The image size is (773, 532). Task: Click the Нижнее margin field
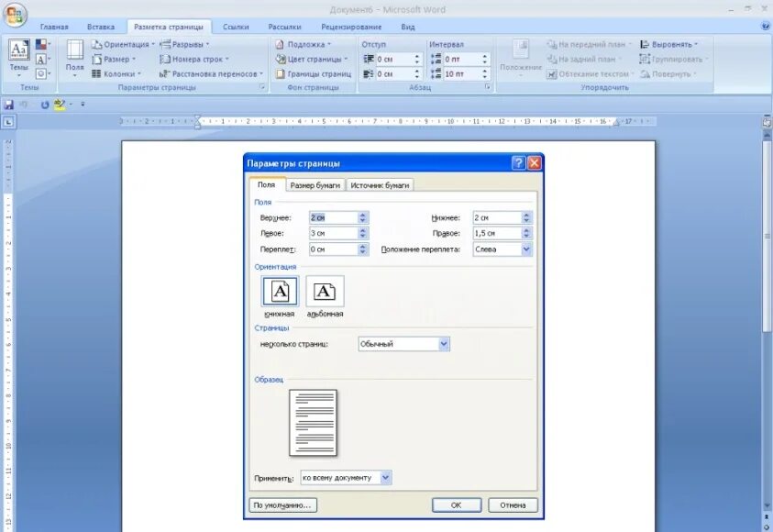(x=497, y=217)
